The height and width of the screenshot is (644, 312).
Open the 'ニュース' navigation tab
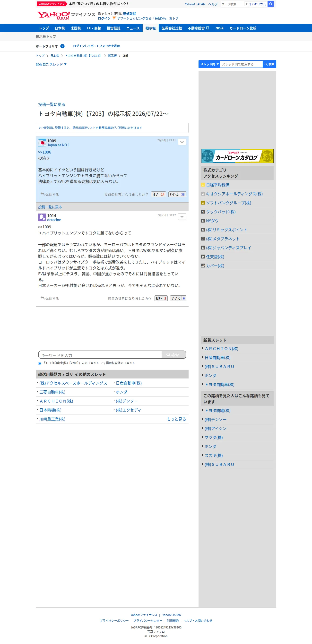[133, 28]
